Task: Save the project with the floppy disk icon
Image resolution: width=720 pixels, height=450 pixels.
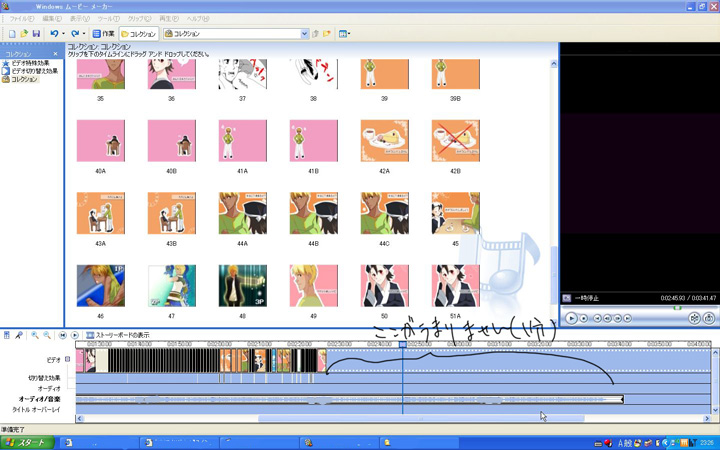Action: [x=36, y=34]
